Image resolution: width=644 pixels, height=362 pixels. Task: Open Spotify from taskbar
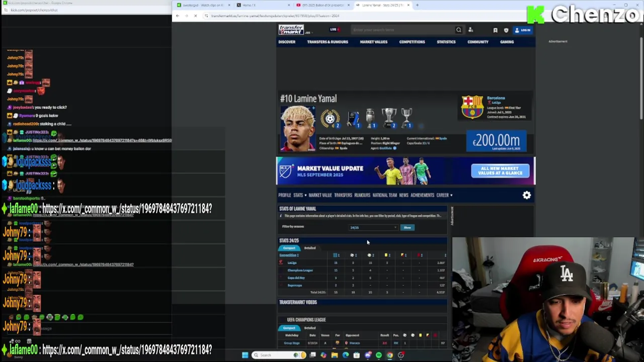[x=378, y=355]
